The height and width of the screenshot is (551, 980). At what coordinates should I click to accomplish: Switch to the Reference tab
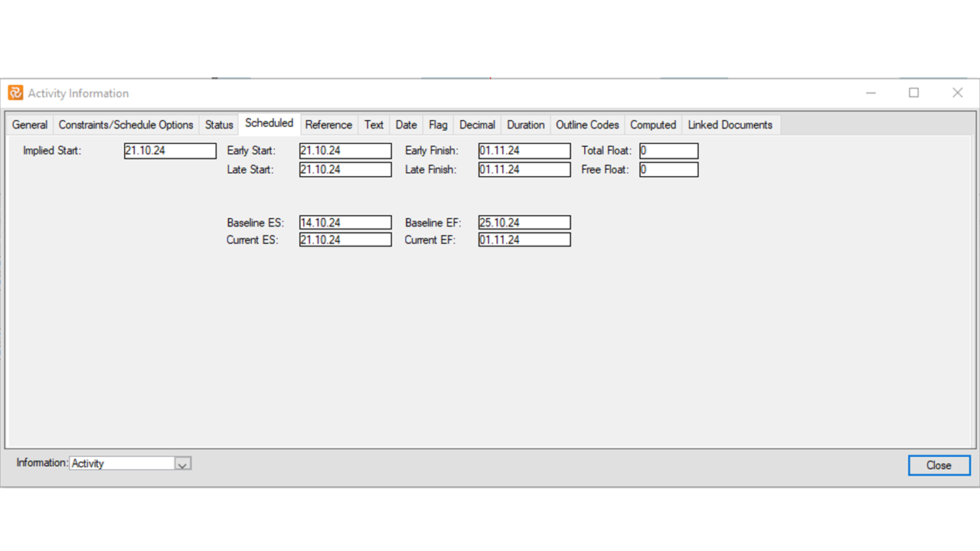[x=328, y=125]
